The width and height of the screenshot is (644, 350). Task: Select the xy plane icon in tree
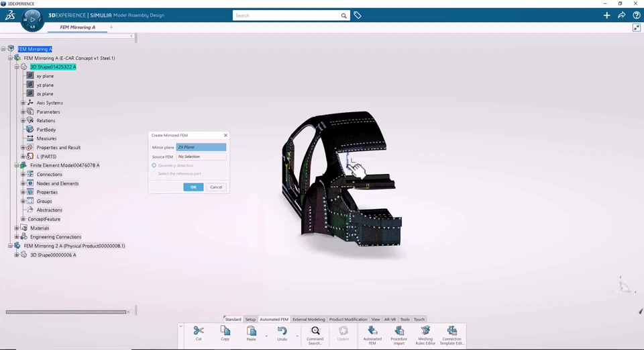pyautogui.click(x=30, y=76)
